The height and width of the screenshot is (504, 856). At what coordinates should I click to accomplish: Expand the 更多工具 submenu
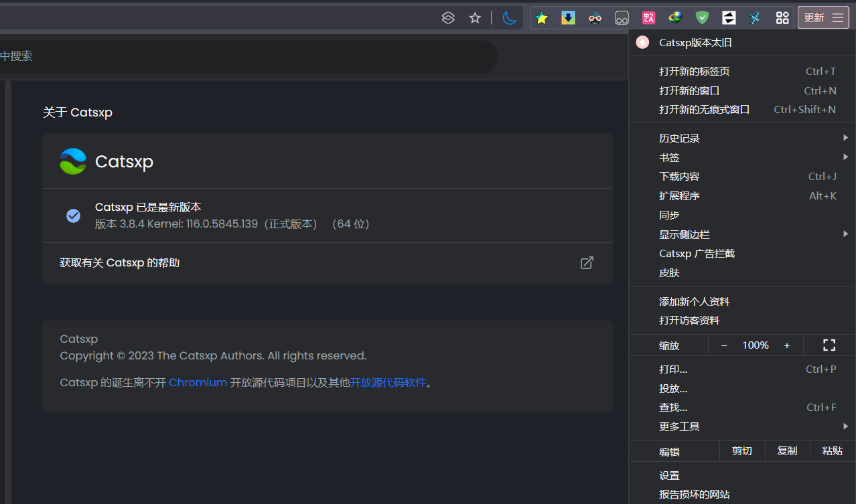pos(742,427)
